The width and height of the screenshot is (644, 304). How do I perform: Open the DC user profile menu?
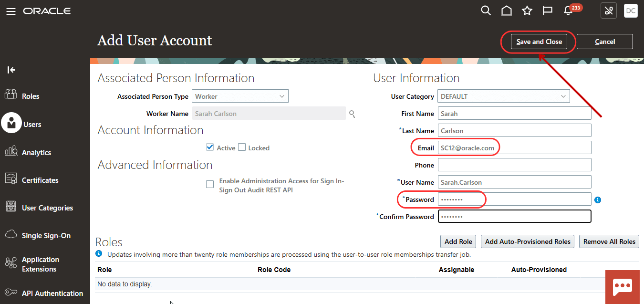click(631, 10)
